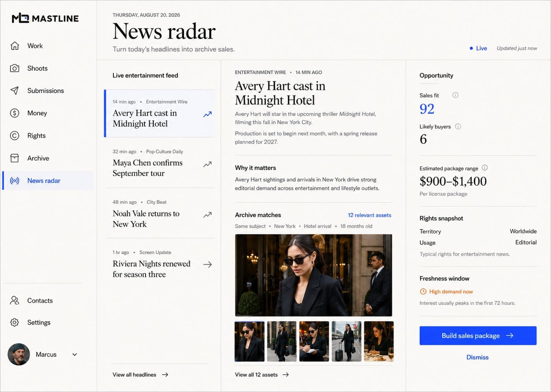Click the Settings gear icon
551x392 pixels.
[x=15, y=322]
